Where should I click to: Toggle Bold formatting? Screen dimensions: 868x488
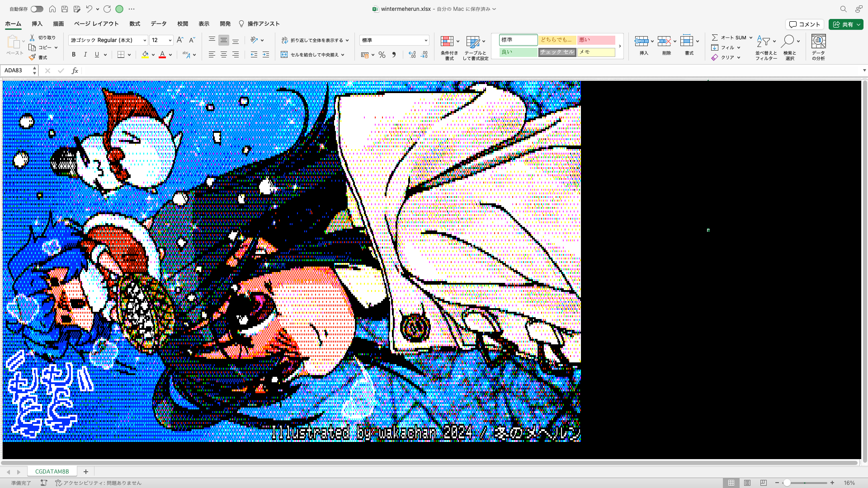pyautogui.click(x=74, y=55)
